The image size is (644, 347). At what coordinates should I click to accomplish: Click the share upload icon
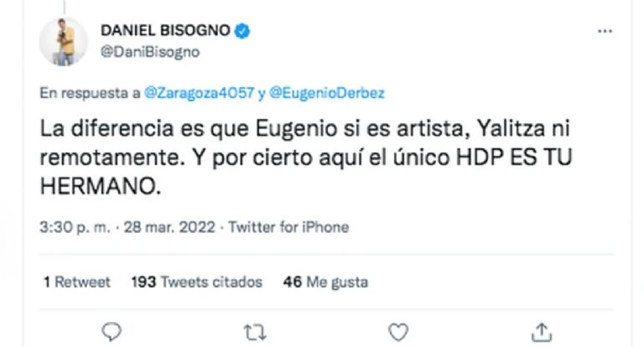point(542,332)
